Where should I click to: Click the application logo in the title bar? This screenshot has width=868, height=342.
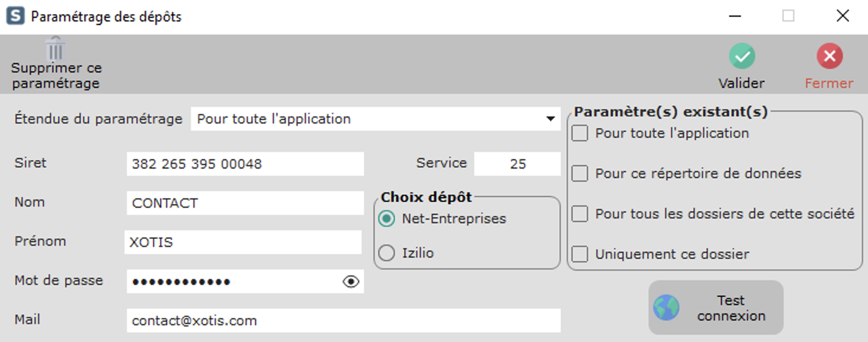pos(15,16)
